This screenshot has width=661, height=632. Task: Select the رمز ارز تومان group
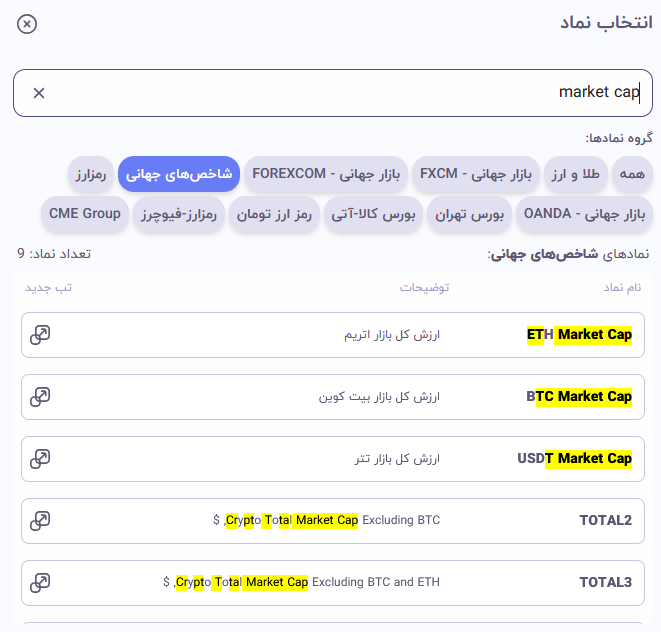[x=274, y=214]
